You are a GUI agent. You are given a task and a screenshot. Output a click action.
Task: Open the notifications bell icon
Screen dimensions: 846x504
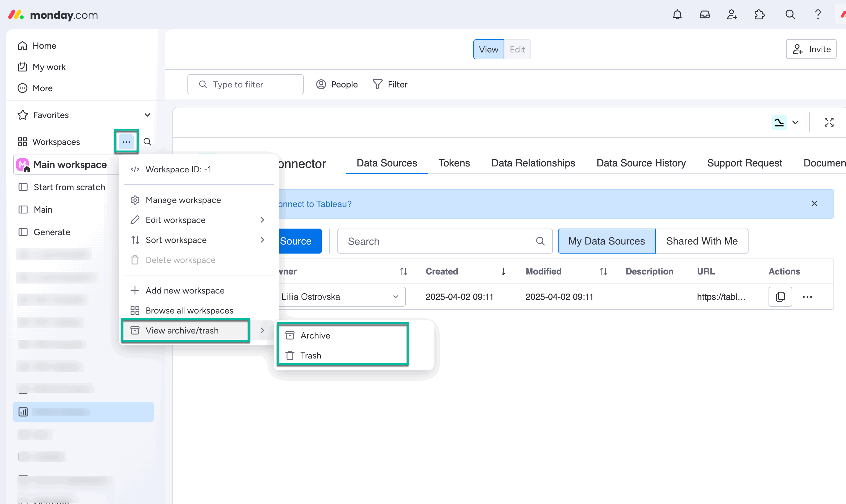[x=678, y=15]
